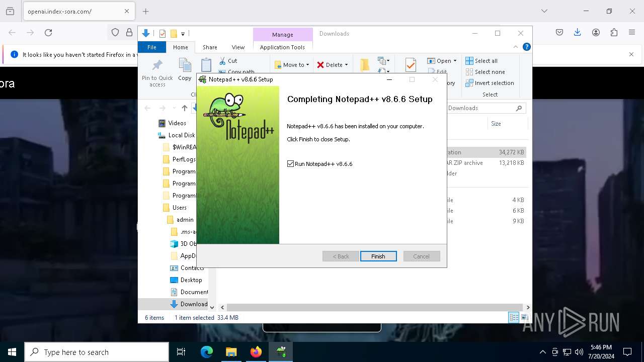
Task: Click the 13,218 KB ZIP archive row
Action: click(486, 163)
